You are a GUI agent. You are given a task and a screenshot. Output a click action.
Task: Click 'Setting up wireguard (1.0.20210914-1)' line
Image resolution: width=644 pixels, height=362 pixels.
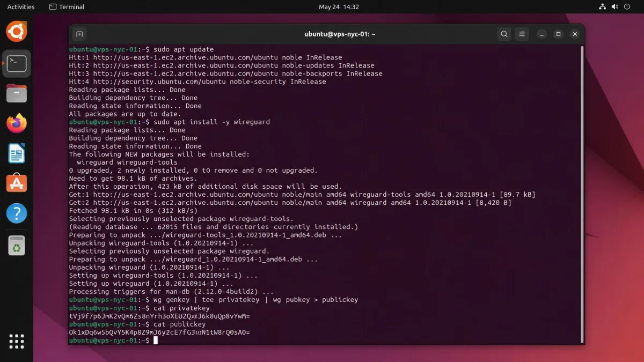tap(151, 283)
